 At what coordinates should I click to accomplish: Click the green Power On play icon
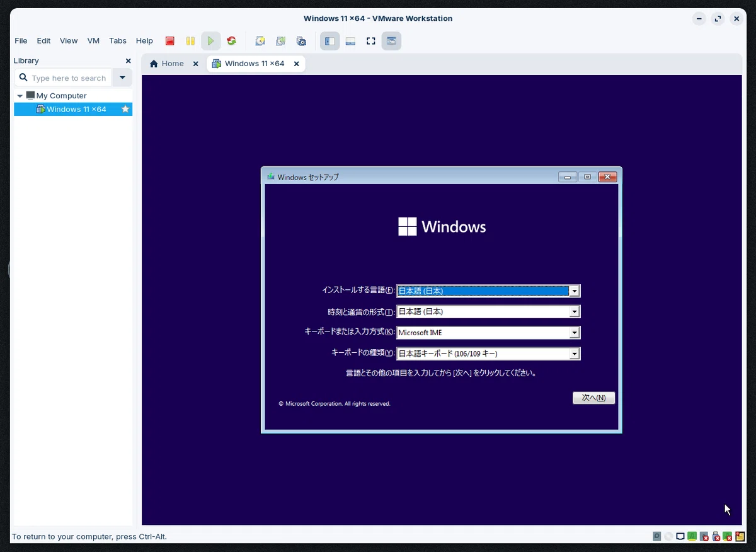click(211, 41)
